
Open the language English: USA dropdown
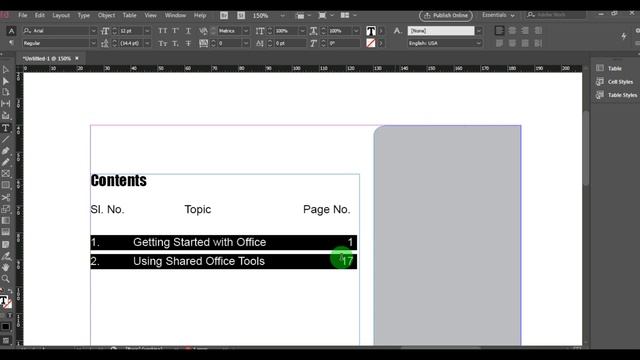click(x=479, y=43)
